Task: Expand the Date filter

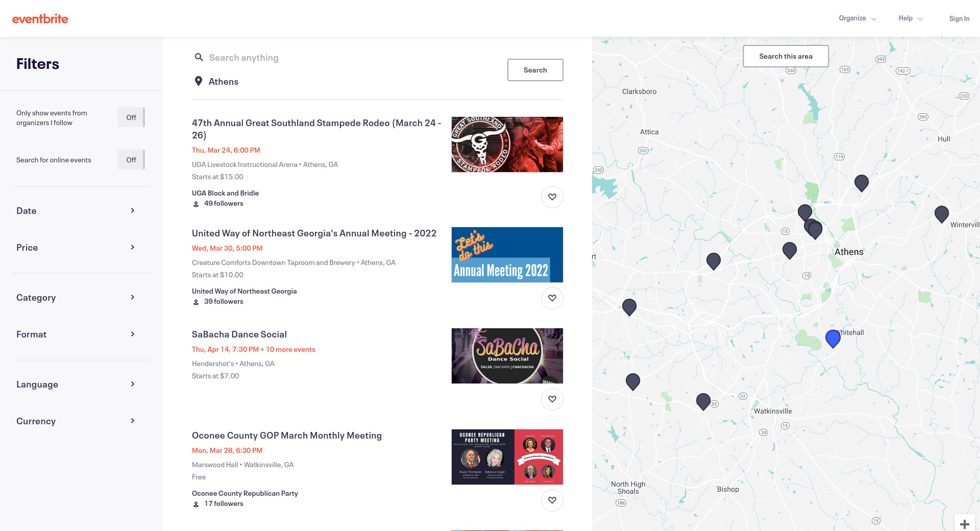Action: (77, 211)
